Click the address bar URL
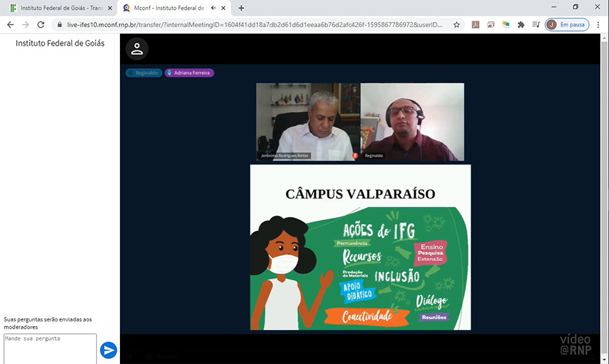Viewport: 609px width, 364px height. tap(255, 24)
